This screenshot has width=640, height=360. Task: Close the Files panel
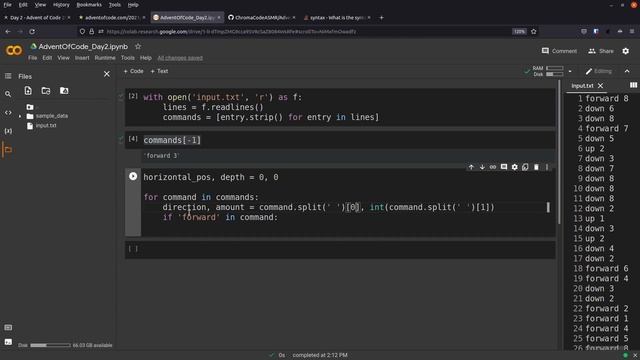tap(107, 74)
